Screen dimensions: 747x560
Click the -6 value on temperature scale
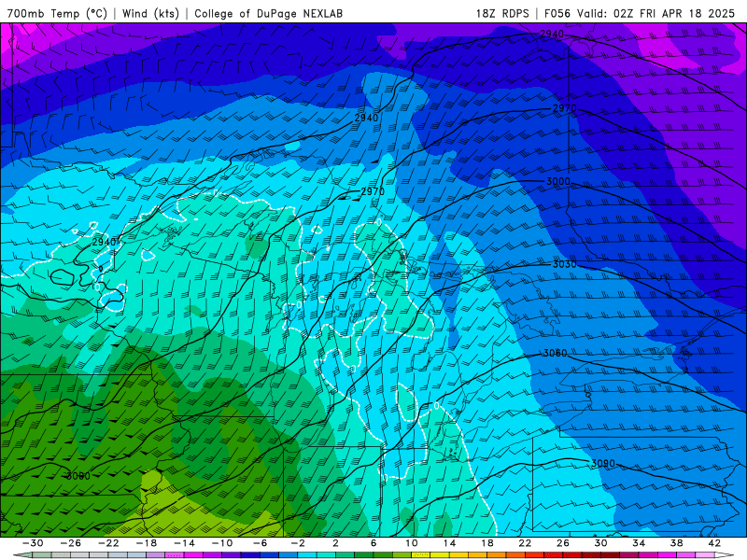tap(261, 543)
